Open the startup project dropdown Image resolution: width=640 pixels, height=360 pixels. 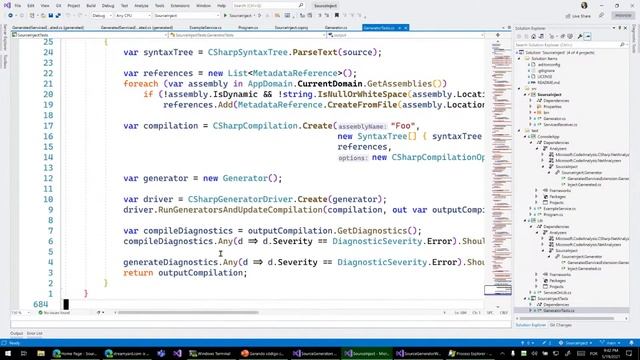pyautogui.click(x=187, y=16)
